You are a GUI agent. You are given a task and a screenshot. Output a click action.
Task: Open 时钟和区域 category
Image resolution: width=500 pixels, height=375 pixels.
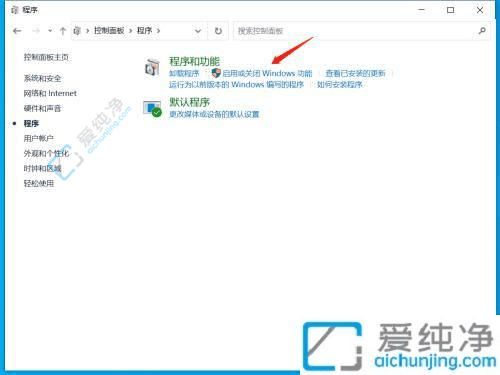[x=42, y=168]
